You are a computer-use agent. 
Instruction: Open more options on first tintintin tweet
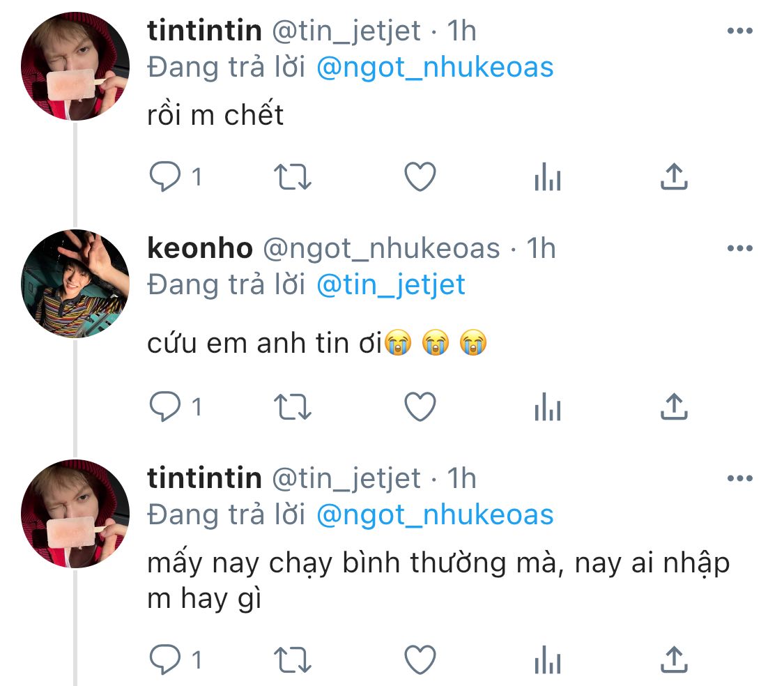[x=739, y=31]
